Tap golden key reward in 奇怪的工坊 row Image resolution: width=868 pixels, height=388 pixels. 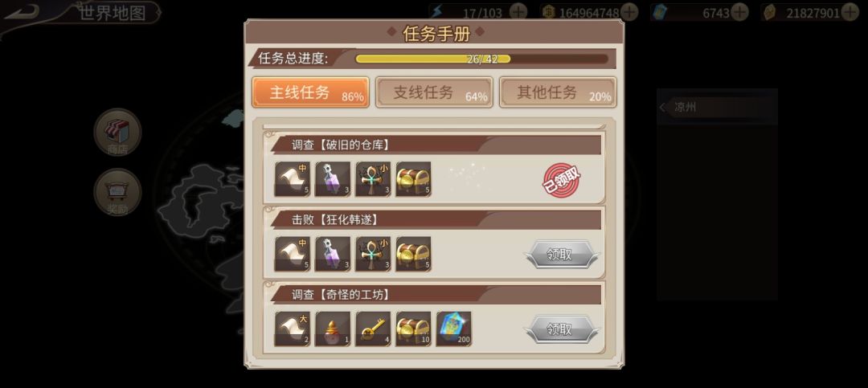coord(373,329)
